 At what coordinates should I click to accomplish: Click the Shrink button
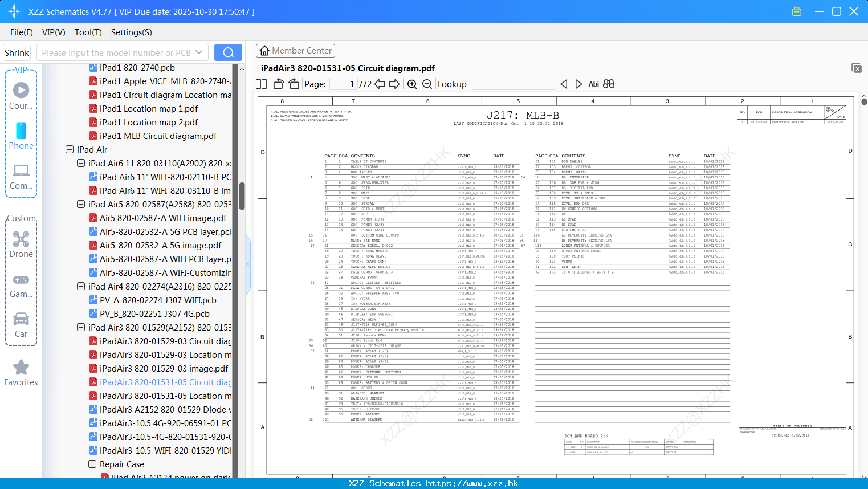pyautogui.click(x=17, y=52)
